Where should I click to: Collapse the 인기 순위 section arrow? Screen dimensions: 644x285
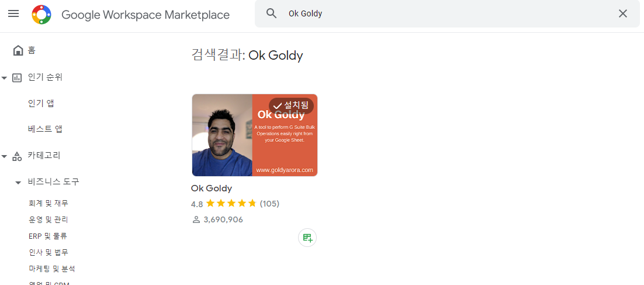tap(5, 78)
